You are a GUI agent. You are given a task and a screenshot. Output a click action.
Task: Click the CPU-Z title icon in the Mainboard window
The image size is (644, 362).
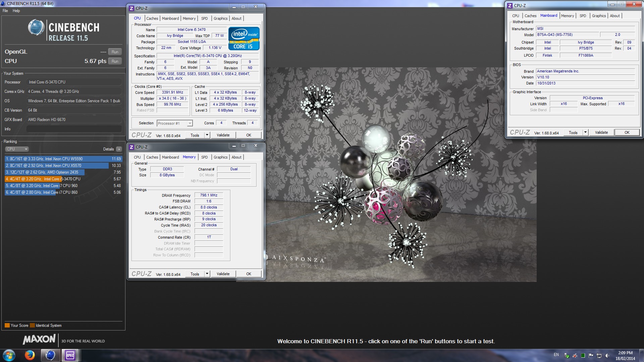pos(510,5)
